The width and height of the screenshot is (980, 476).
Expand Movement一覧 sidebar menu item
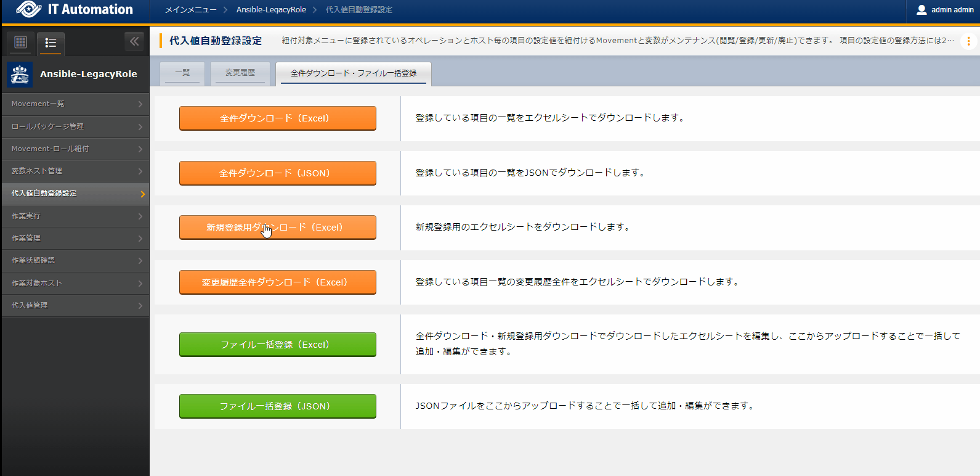(x=75, y=104)
